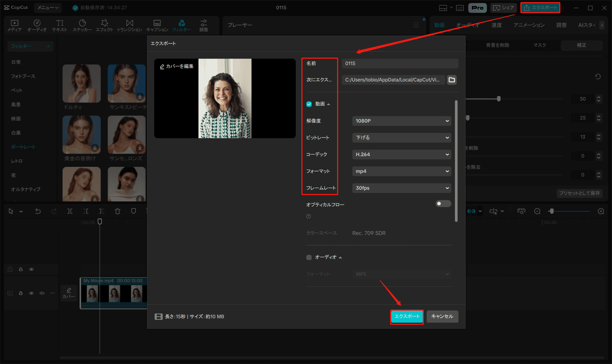This screenshot has width=612, height=364.
Task: Click the キャンセル button
Action: click(x=442, y=316)
